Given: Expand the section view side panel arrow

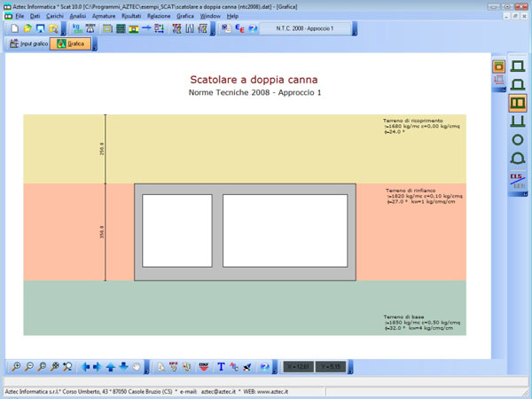Looking at the screenshot, I should 498,90.
